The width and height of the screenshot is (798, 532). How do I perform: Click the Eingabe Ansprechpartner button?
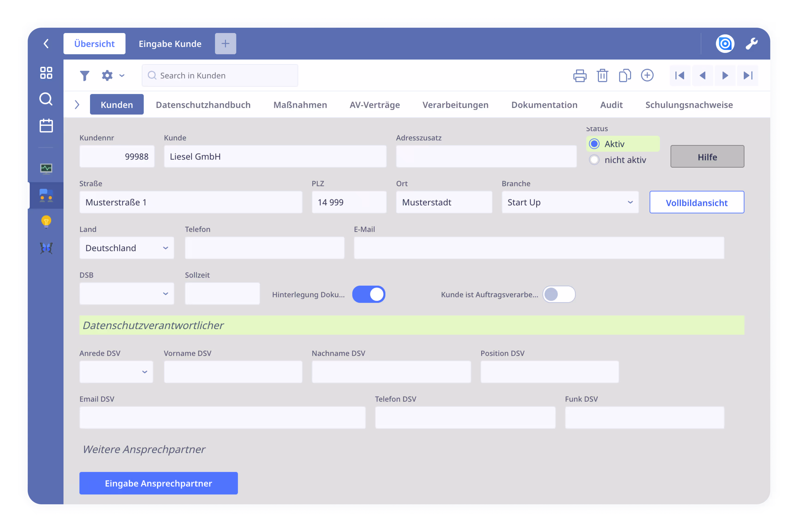pyautogui.click(x=158, y=483)
